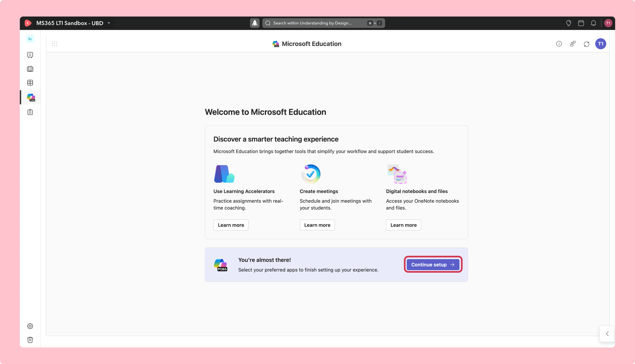Click the red app logo in the top bar
This screenshot has height=364, width=635.
coord(28,23)
